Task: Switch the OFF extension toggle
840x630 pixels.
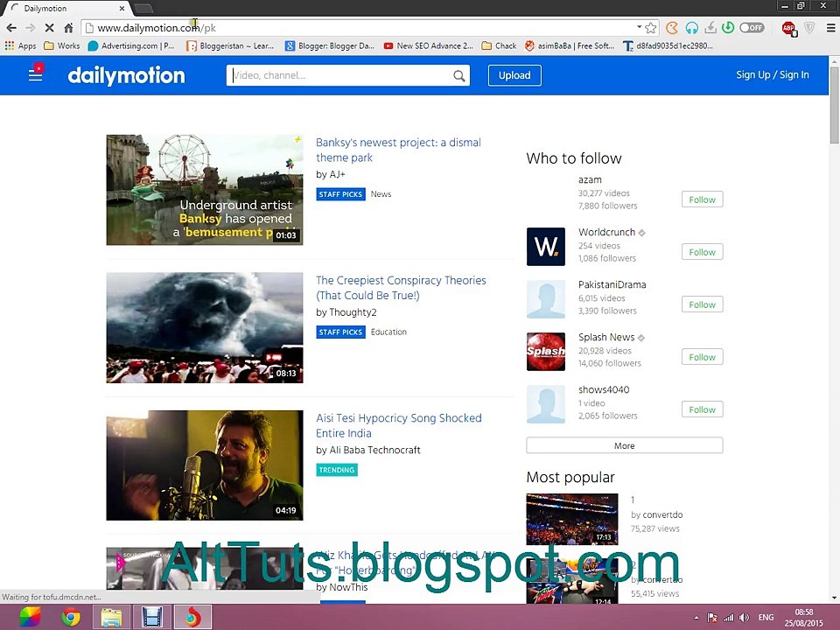Action: coord(752,27)
